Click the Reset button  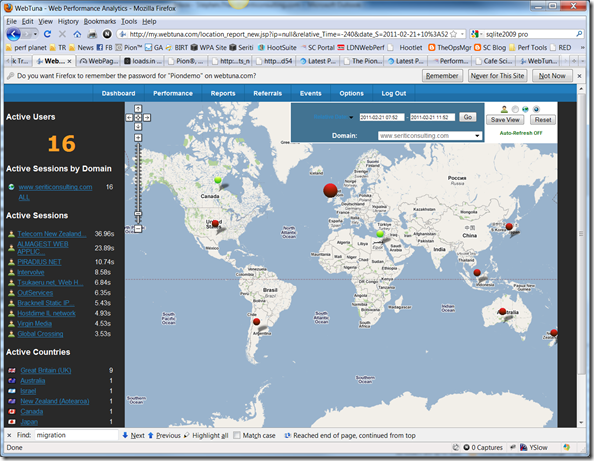542,120
